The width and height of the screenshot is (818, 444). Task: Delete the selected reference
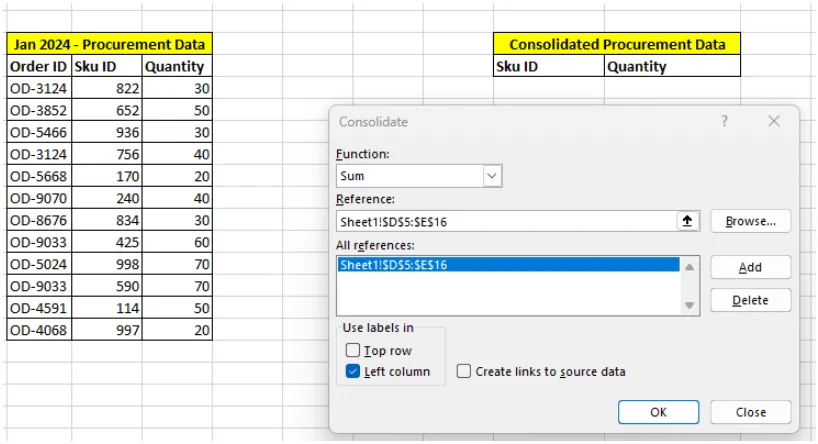pyautogui.click(x=751, y=301)
